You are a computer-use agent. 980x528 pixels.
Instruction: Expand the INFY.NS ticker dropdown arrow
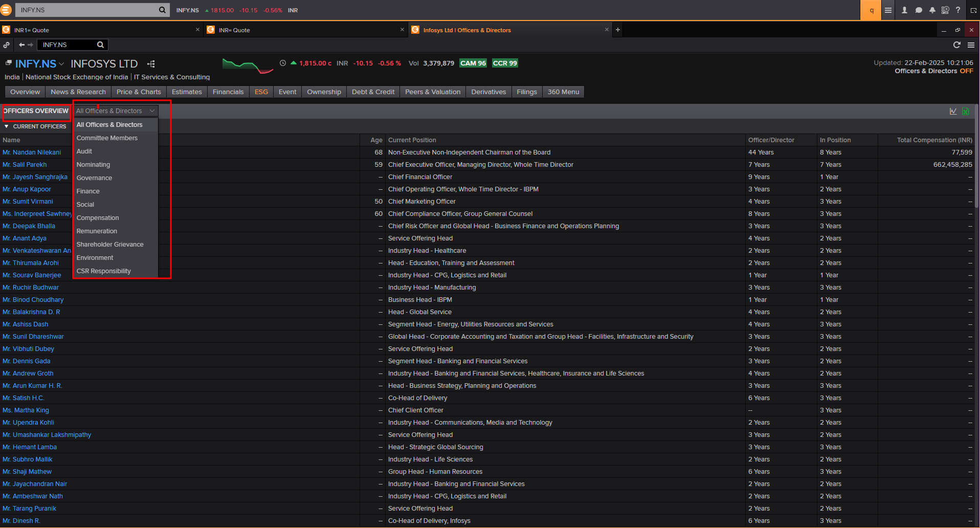click(x=61, y=64)
